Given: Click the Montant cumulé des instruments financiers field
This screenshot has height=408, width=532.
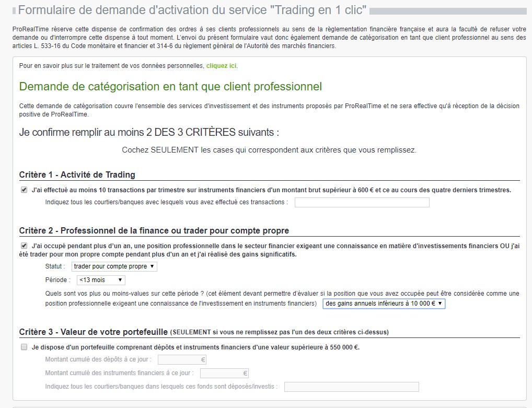Looking at the screenshot, I should (224, 374).
